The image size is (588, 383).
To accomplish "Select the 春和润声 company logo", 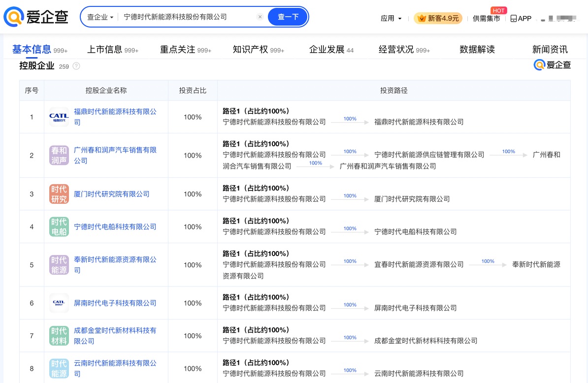I will click(x=59, y=155).
